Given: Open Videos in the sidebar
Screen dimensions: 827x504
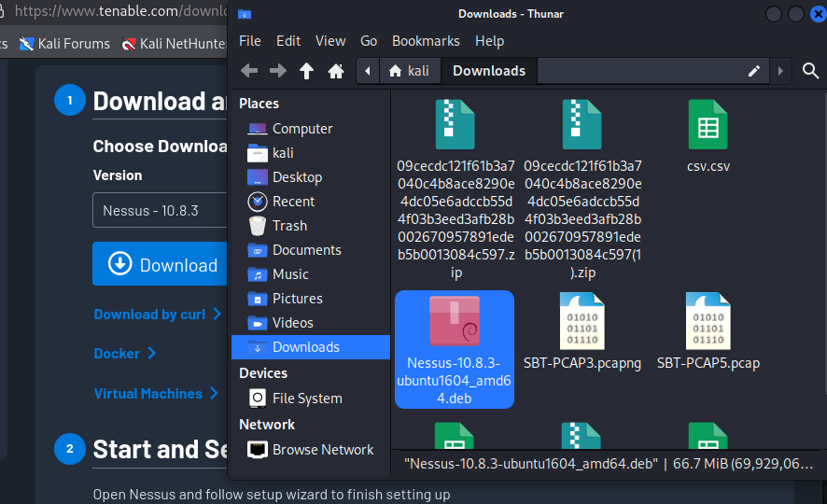Looking at the screenshot, I should tap(311, 323).
